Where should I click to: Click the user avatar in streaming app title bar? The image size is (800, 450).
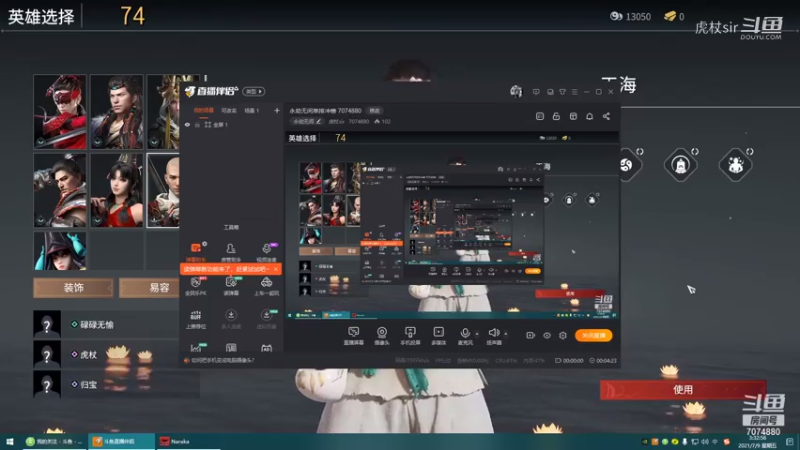tap(516, 91)
